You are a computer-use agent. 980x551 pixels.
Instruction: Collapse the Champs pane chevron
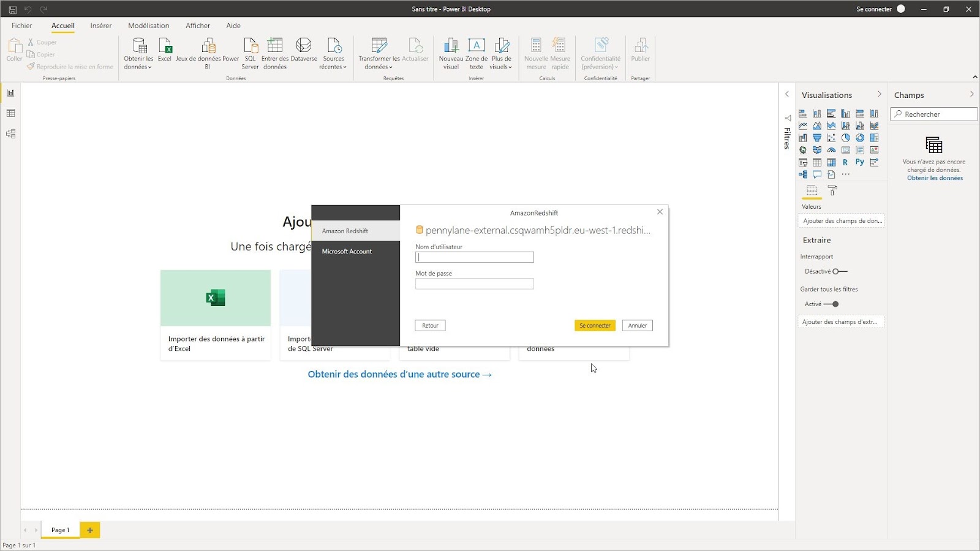[x=971, y=94]
